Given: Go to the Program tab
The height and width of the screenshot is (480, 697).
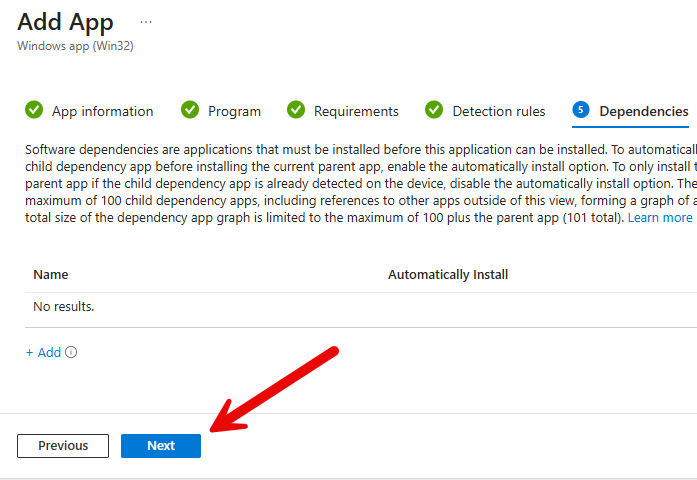Looking at the screenshot, I should click(x=234, y=111).
